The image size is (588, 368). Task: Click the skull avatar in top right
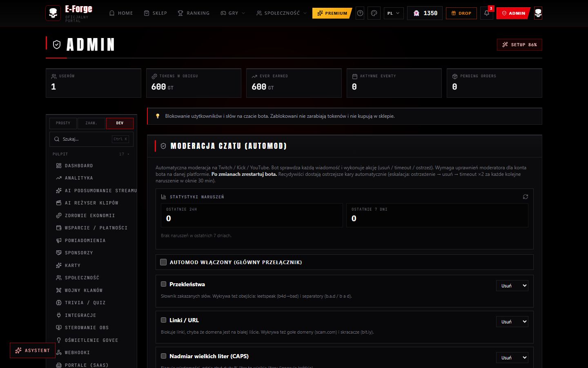(538, 13)
